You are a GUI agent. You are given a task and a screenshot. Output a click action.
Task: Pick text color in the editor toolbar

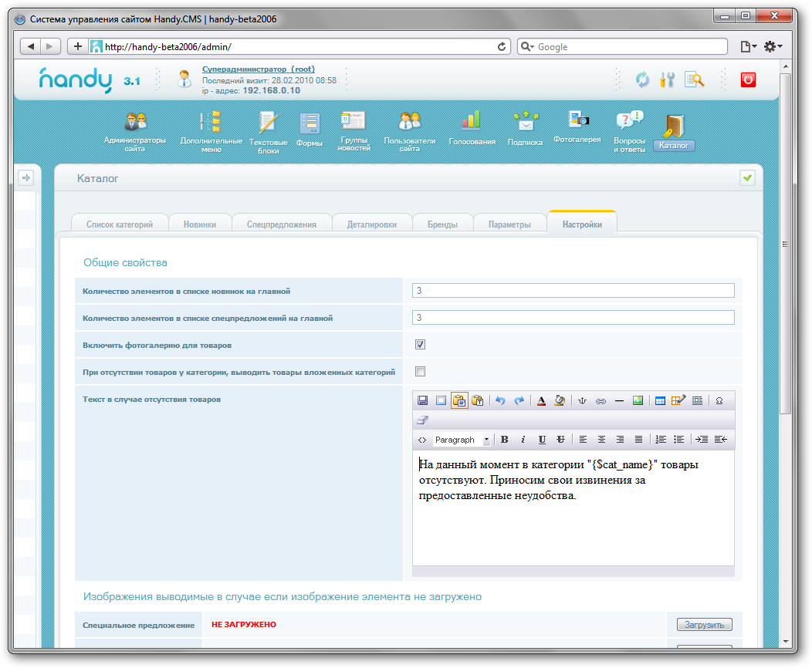[541, 400]
